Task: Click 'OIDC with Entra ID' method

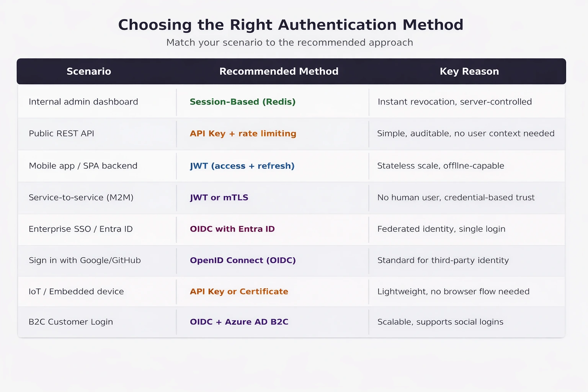Action: [x=232, y=229]
